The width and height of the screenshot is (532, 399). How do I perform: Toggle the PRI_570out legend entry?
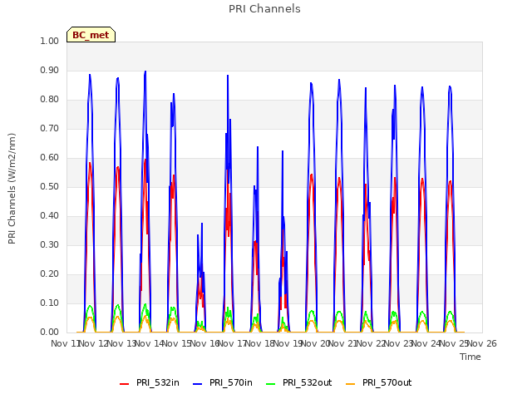(379, 382)
